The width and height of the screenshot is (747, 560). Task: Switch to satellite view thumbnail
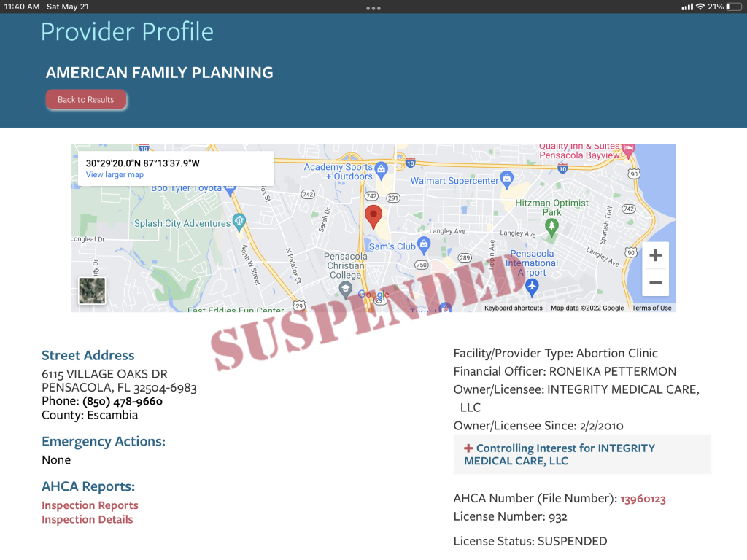[93, 290]
